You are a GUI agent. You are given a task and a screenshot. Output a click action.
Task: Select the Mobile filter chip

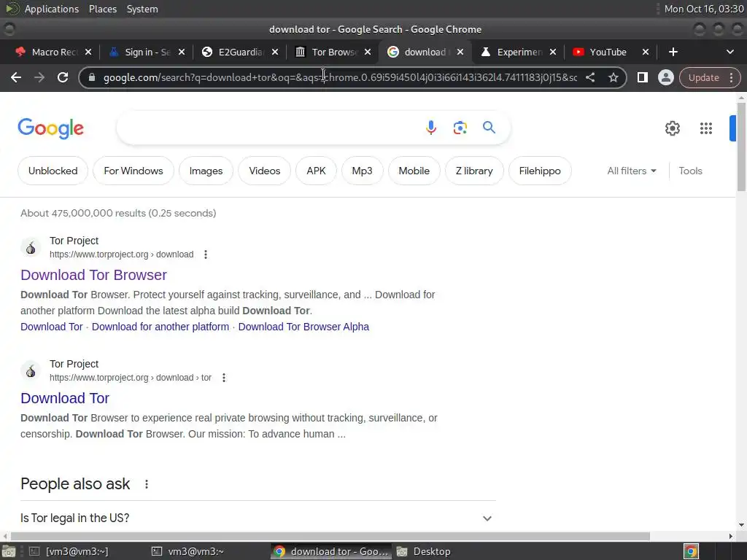click(414, 171)
